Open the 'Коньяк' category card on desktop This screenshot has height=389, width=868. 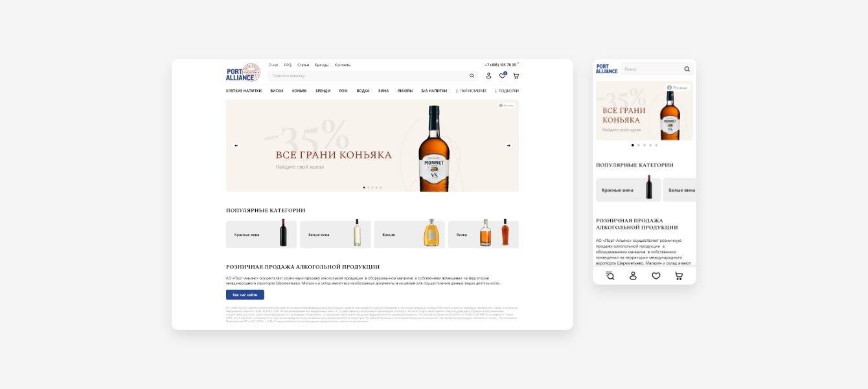pos(409,235)
